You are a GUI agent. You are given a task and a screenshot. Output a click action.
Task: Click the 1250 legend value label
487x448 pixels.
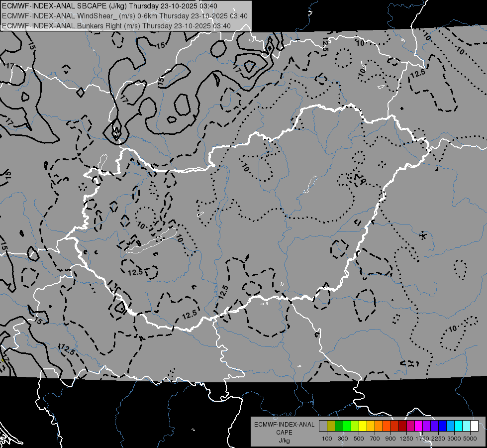coord(406,439)
